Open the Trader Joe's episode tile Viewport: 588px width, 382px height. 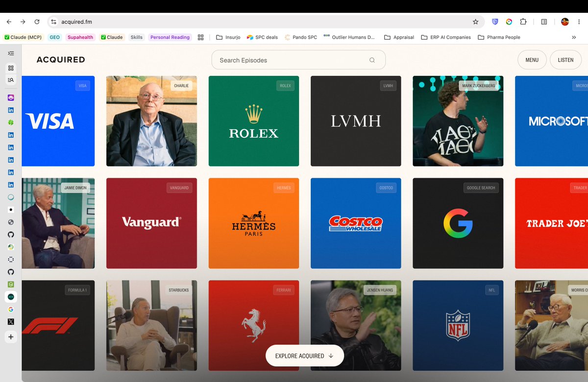click(x=551, y=223)
